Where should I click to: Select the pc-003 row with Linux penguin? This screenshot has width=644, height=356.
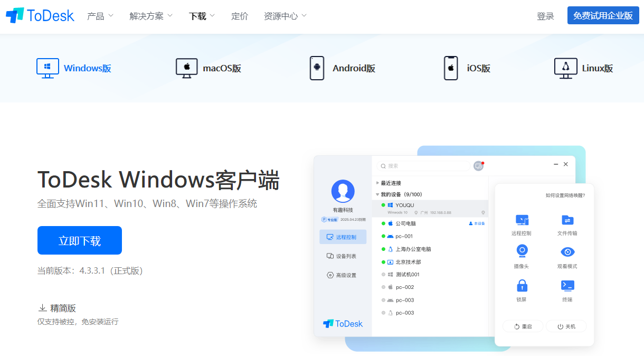coord(430,313)
